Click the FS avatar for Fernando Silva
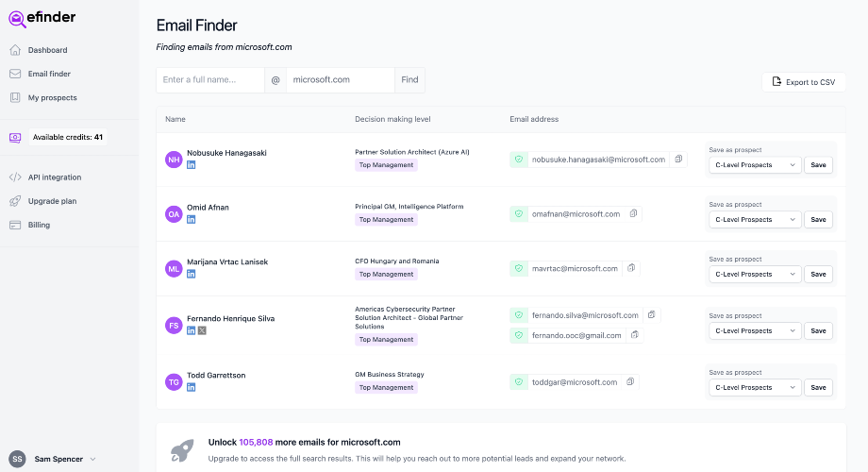The height and width of the screenshot is (472, 868). tap(174, 325)
